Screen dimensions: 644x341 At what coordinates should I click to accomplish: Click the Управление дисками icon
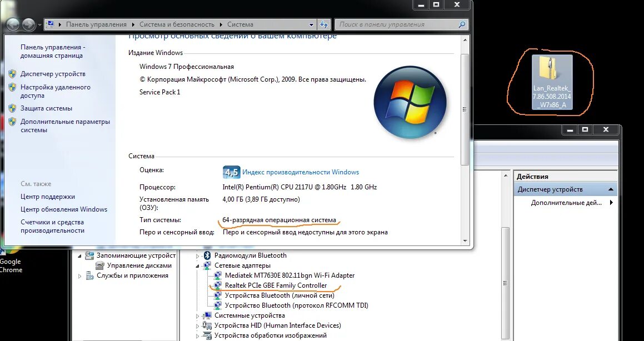tap(99, 265)
